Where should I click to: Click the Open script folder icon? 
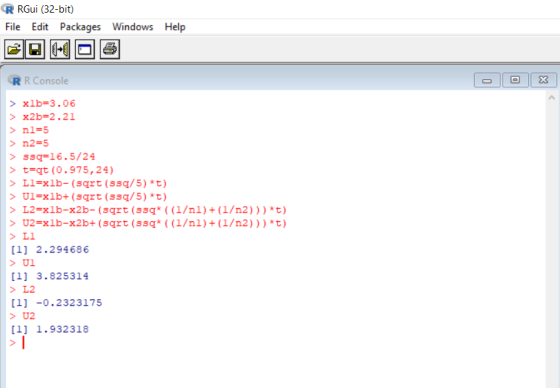14,49
